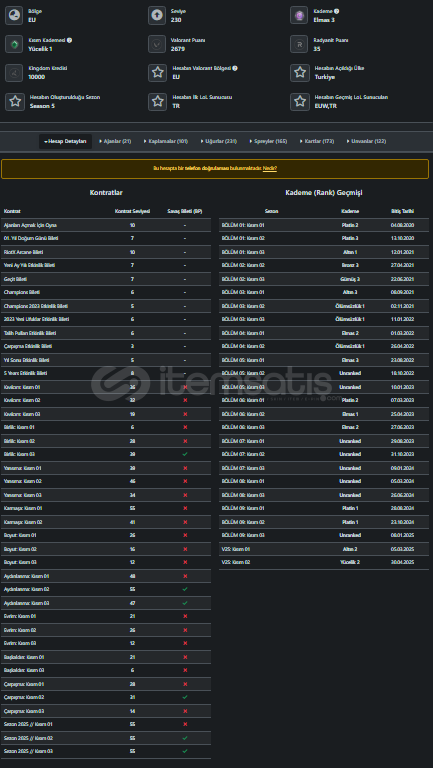The image size is (433, 768).
Task: Click the Savaş Bileti (BP) column header
Action: point(185,212)
